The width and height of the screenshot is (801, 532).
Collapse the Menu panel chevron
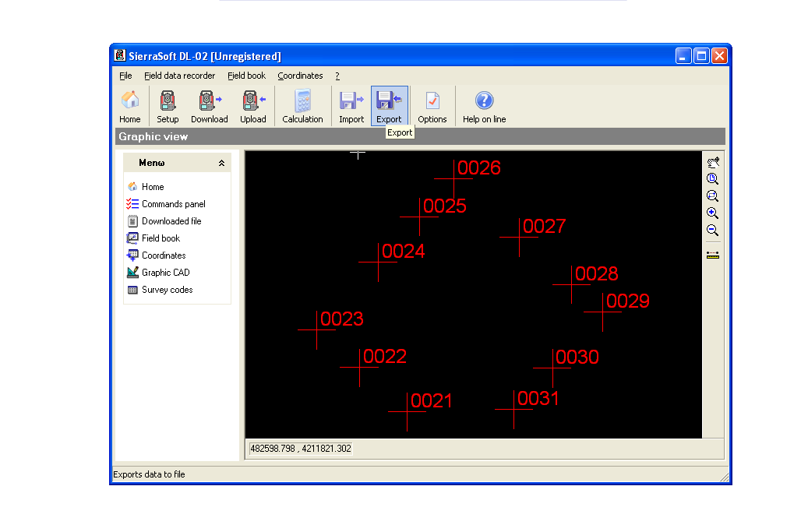222,163
